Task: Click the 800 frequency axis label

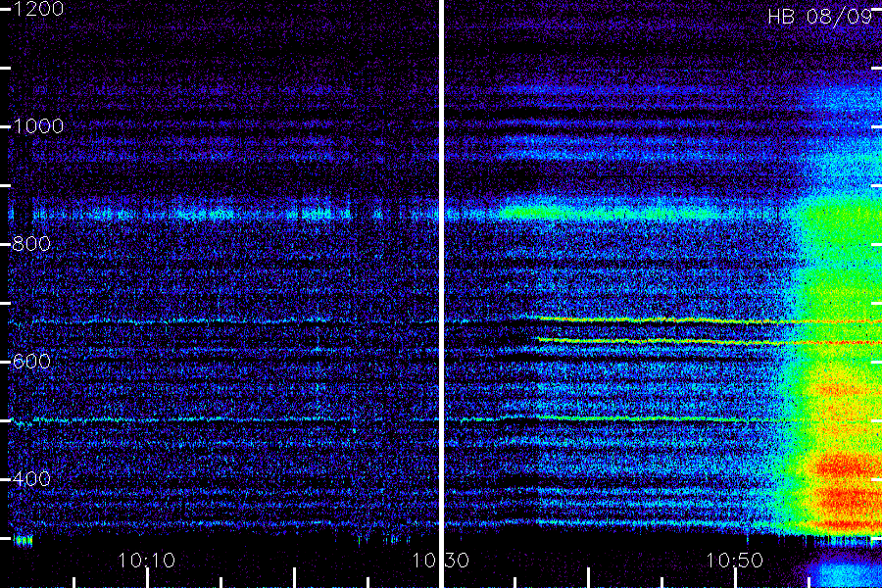Action: (x=31, y=244)
